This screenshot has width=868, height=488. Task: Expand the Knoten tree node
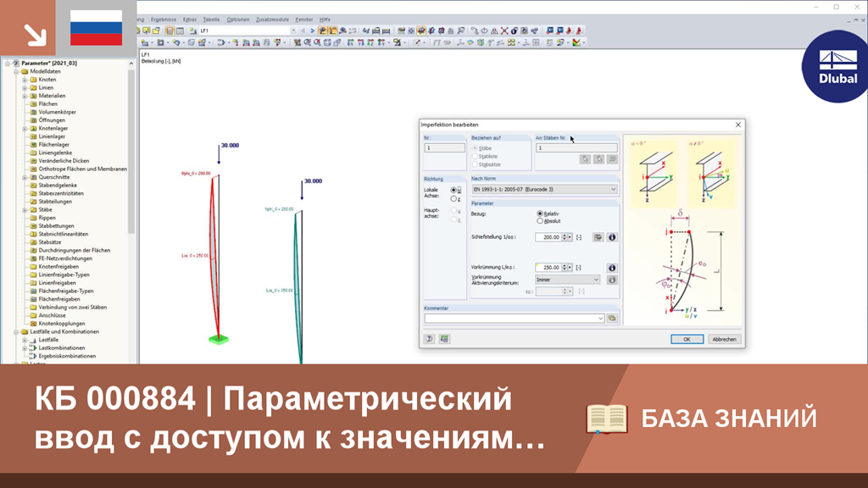pos(25,80)
